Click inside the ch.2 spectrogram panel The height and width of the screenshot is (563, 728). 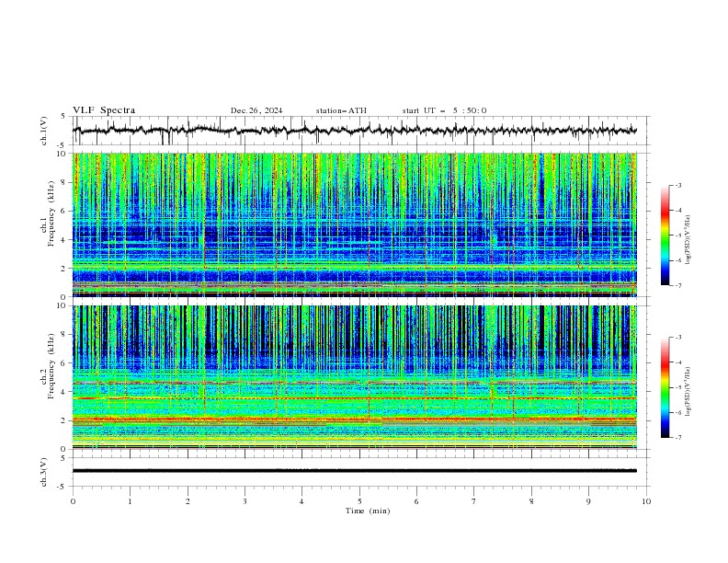(355, 377)
